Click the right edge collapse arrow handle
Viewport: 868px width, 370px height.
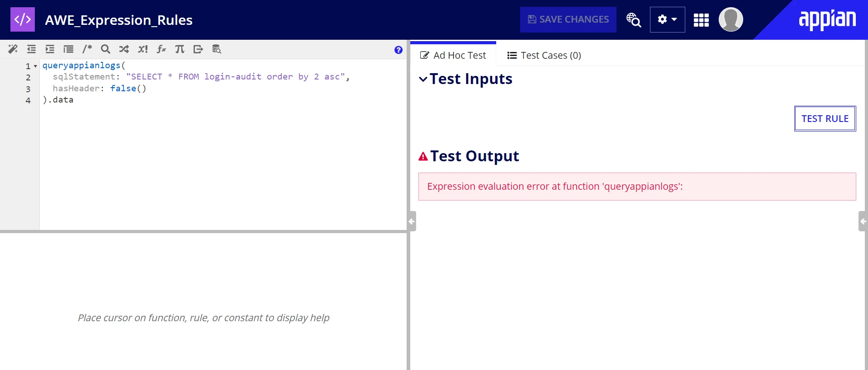click(863, 221)
